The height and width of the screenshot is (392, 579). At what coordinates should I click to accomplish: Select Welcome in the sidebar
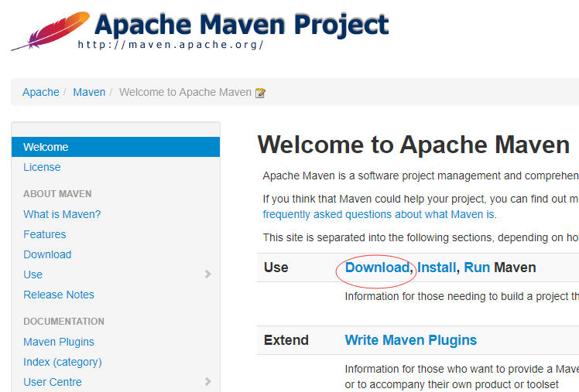pos(115,147)
